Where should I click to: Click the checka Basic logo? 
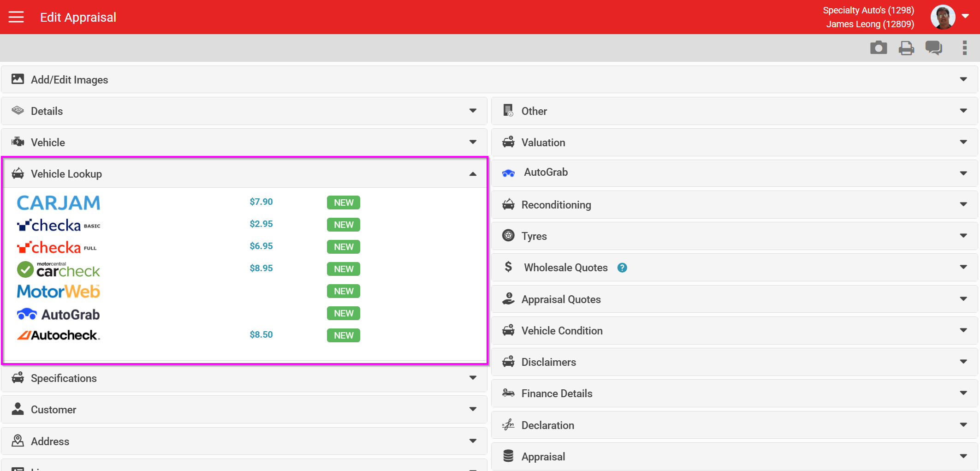[59, 225]
